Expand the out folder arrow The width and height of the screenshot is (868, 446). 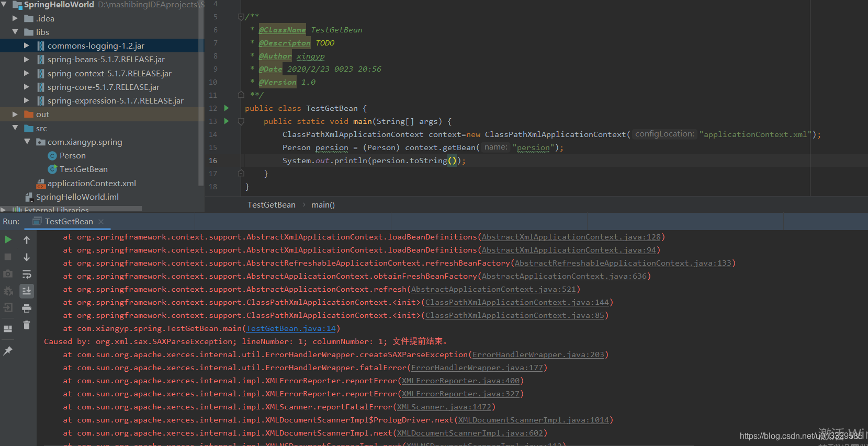15,114
